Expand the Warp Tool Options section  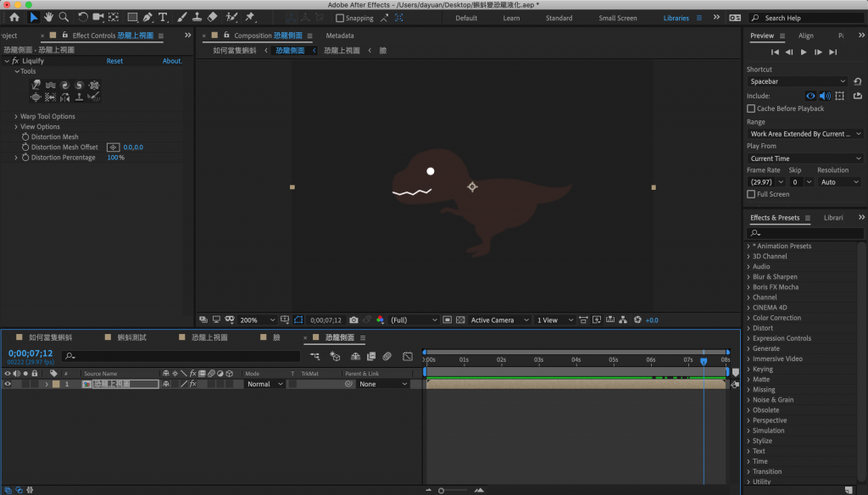[x=16, y=116]
